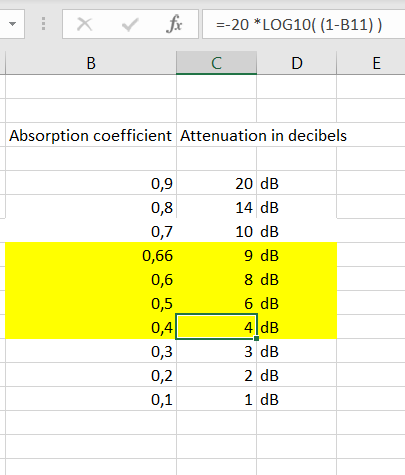Select the yellow cell showing value 9

(216, 255)
